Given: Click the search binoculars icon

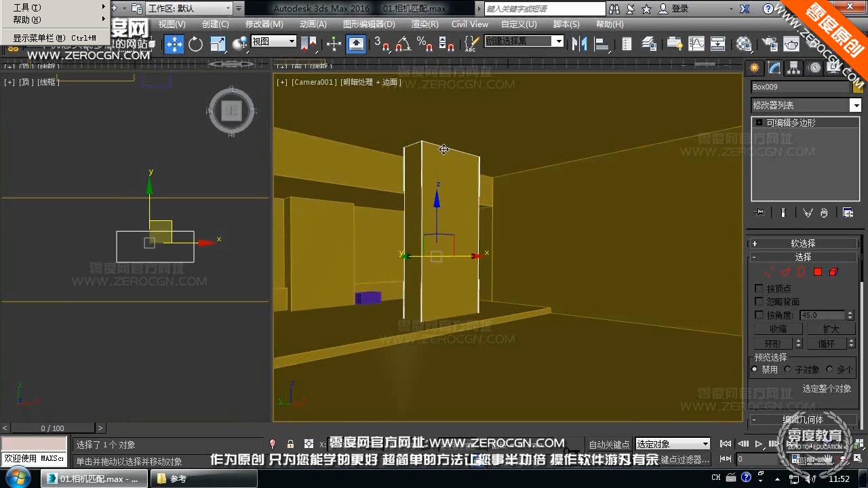Looking at the screenshot, I should (614, 9).
